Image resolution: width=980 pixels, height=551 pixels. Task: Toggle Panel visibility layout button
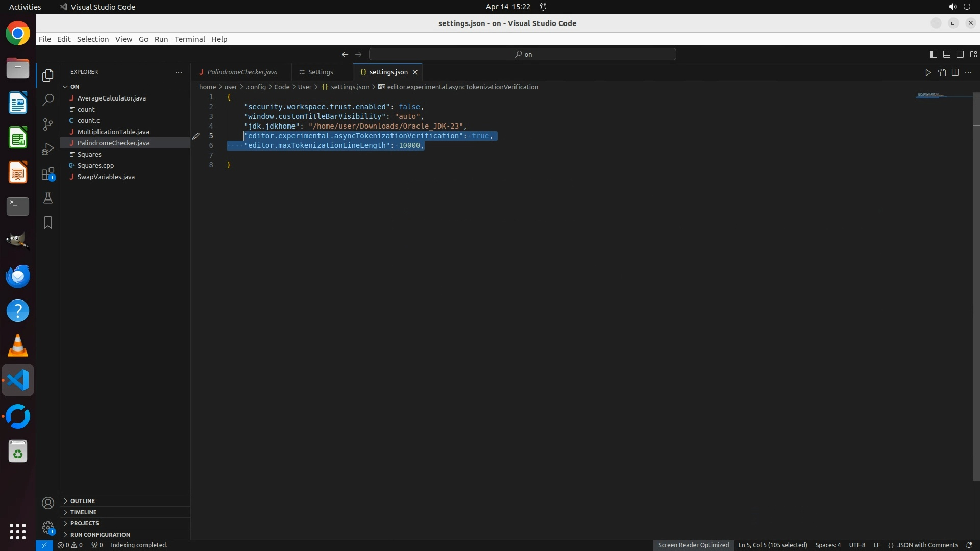pos(946,54)
